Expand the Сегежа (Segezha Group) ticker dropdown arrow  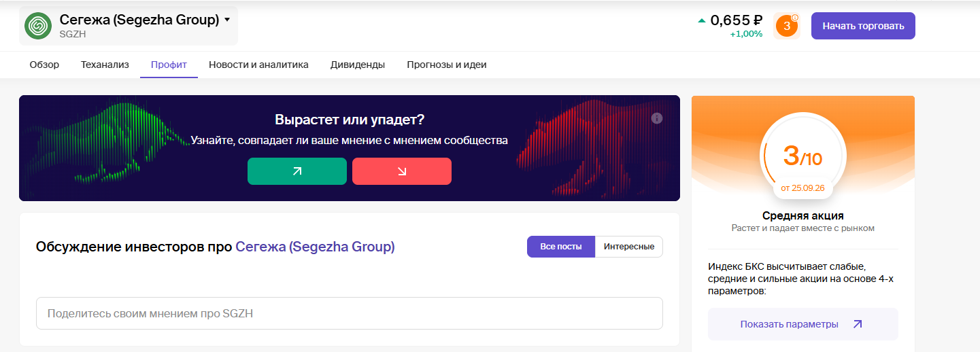227,20
